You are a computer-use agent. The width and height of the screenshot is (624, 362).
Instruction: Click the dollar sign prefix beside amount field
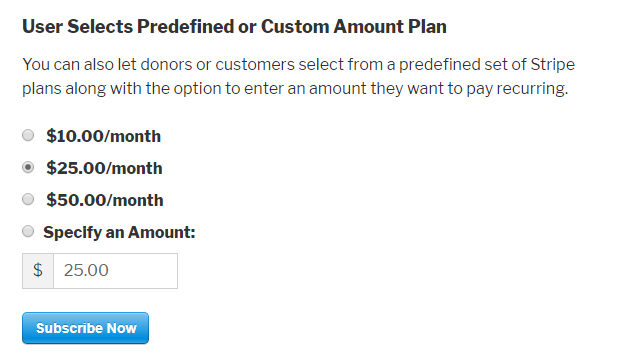tap(38, 271)
